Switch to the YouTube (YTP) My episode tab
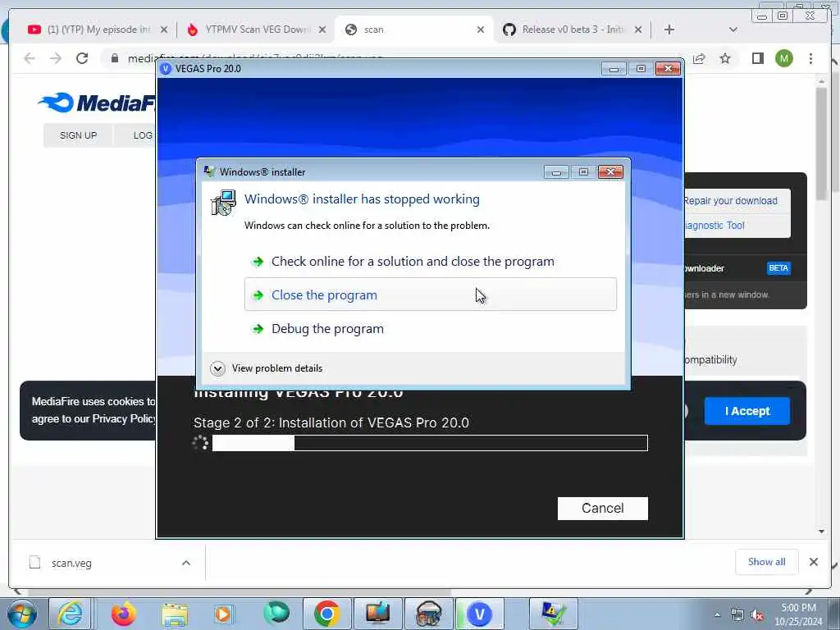Screen dimensions: 840x630 (x=97, y=30)
